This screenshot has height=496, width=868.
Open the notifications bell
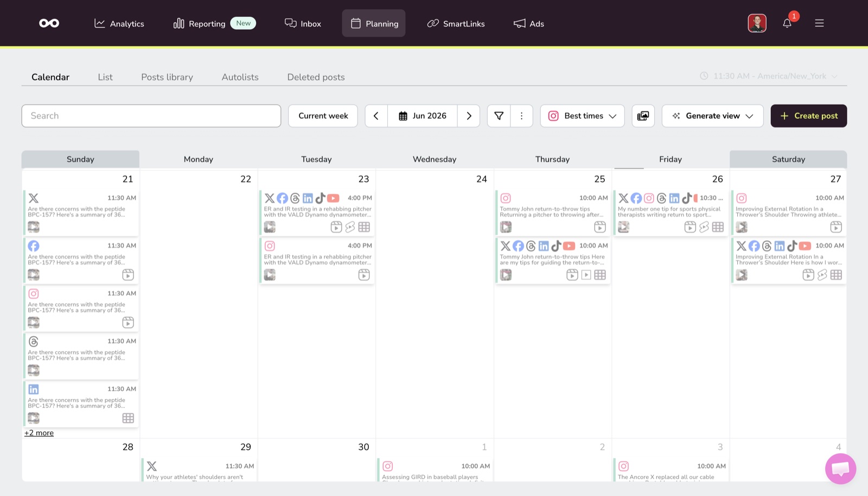[787, 23]
